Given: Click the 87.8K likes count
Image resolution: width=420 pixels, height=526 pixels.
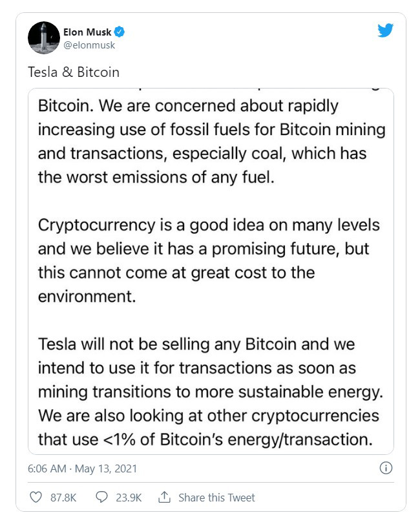Looking at the screenshot, I should coord(63,497).
